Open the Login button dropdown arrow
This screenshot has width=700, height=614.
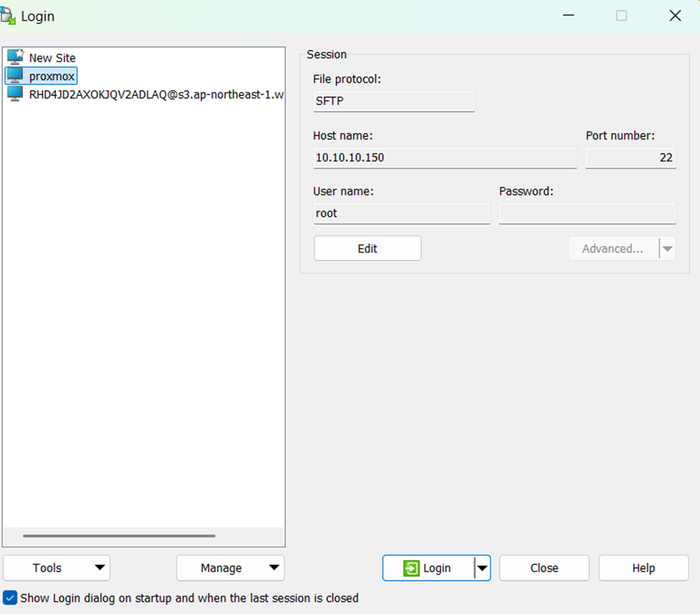[482, 568]
